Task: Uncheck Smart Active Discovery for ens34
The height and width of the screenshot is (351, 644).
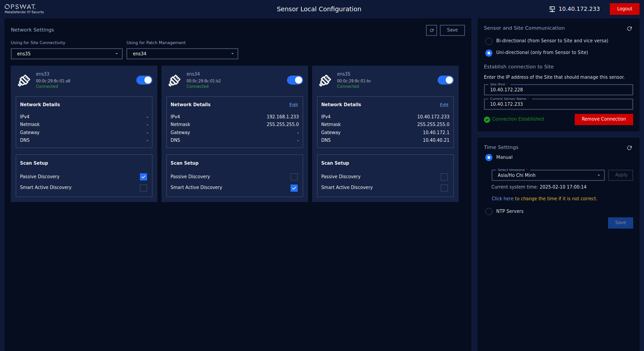Action: tap(294, 188)
